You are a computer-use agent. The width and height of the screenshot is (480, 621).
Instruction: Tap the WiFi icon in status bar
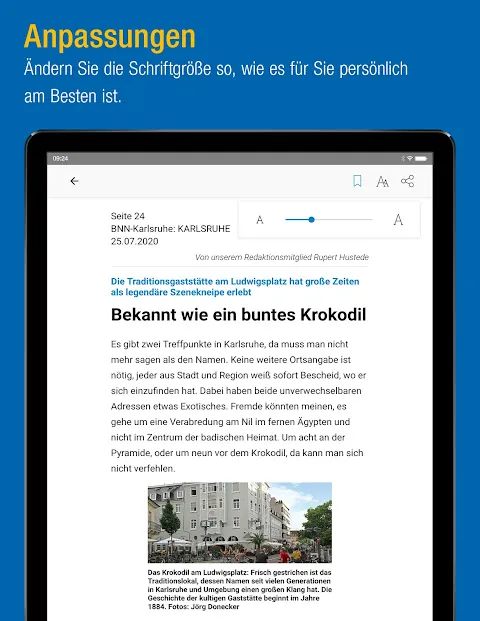point(410,158)
